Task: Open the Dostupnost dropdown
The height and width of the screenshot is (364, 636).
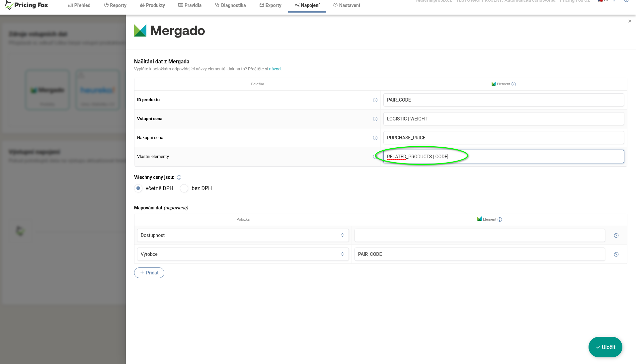Action: [x=243, y=236]
